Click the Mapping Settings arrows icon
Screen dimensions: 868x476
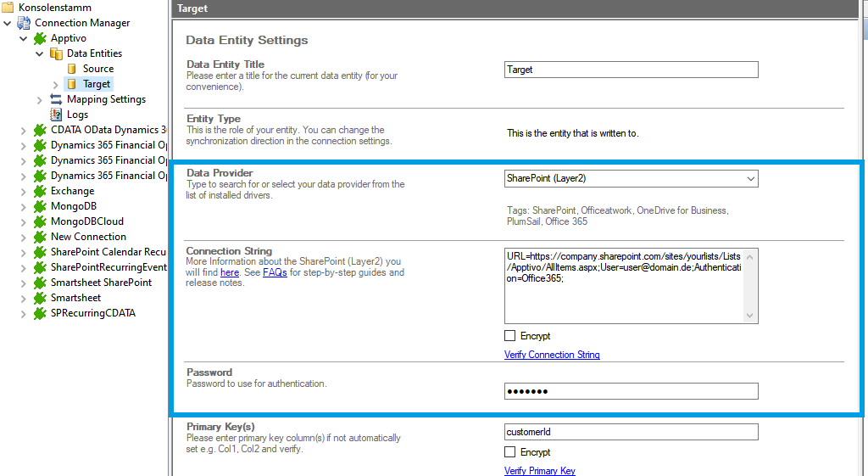pos(56,99)
